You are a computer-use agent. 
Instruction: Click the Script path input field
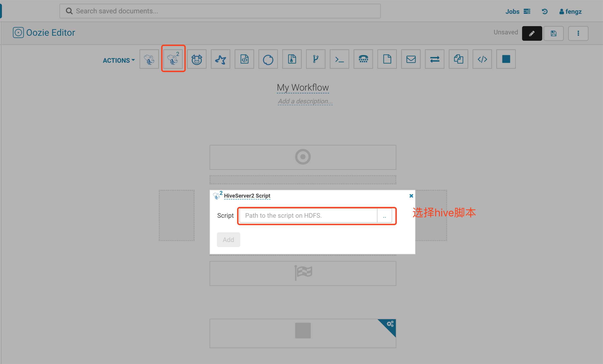(x=308, y=216)
